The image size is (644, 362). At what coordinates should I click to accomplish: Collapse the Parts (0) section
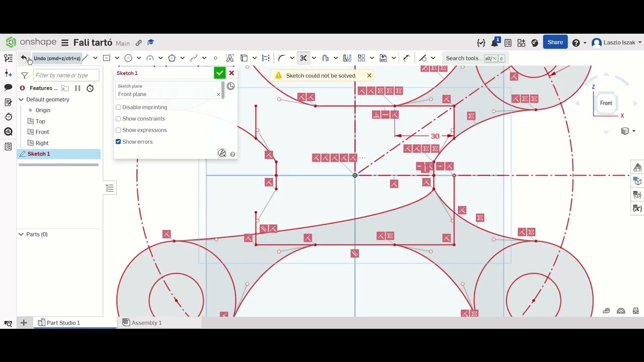pyautogui.click(x=21, y=234)
